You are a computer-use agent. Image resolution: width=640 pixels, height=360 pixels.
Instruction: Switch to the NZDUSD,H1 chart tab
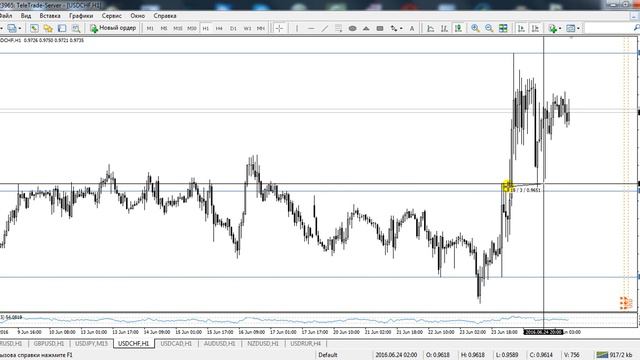point(263,344)
